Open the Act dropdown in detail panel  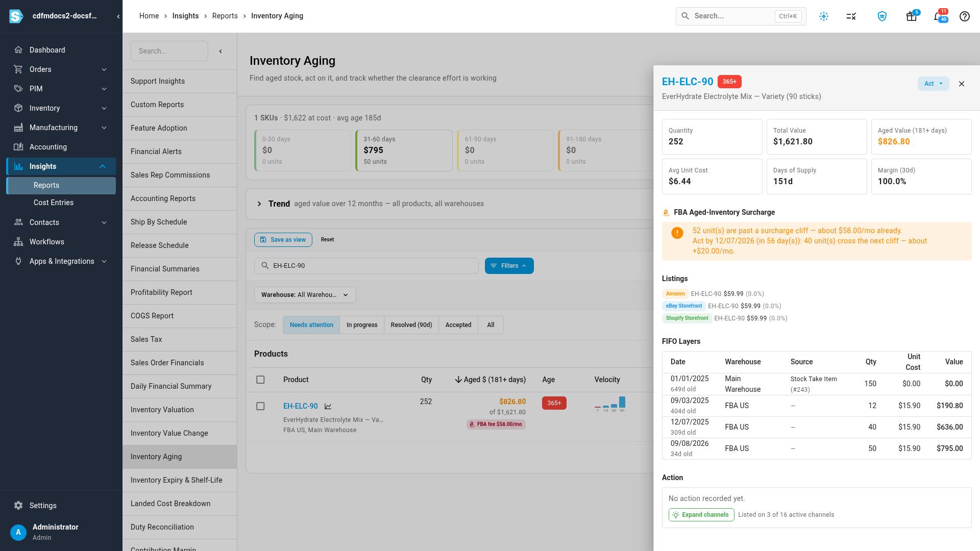pos(934,84)
